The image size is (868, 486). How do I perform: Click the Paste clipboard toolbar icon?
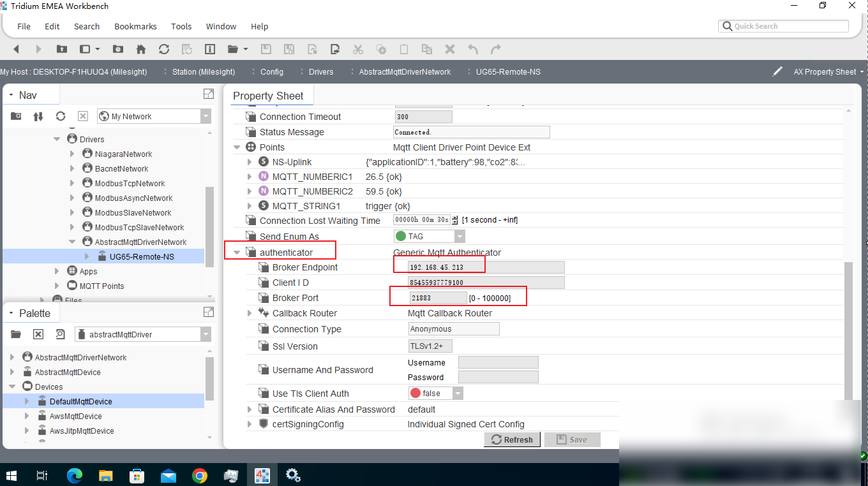(403, 49)
